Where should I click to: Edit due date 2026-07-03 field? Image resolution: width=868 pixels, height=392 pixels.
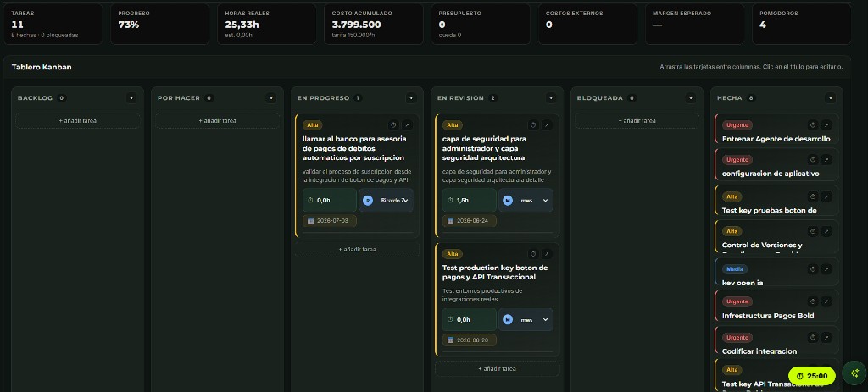point(330,221)
